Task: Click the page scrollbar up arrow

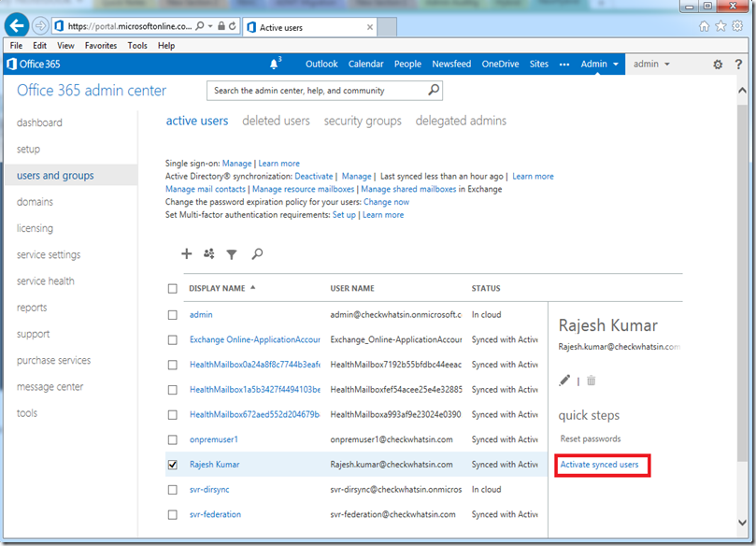Action: (743, 90)
